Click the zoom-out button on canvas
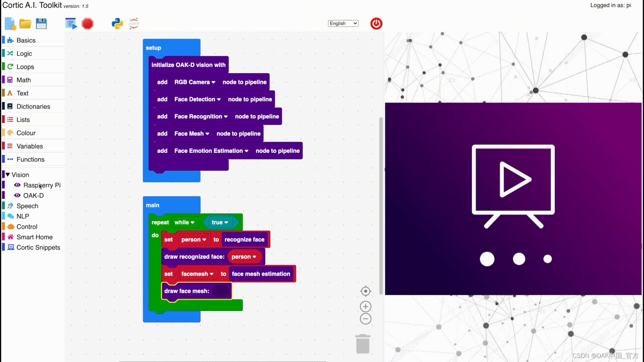The image size is (644, 362). point(365,319)
